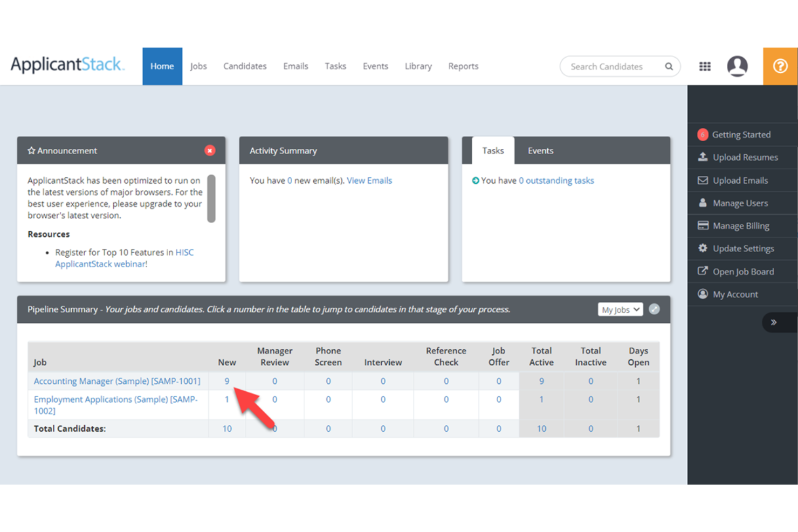Image resolution: width=798 pixels, height=532 pixels.
Task: Open the Accounting Manager (Sample) job
Action: [x=117, y=381]
